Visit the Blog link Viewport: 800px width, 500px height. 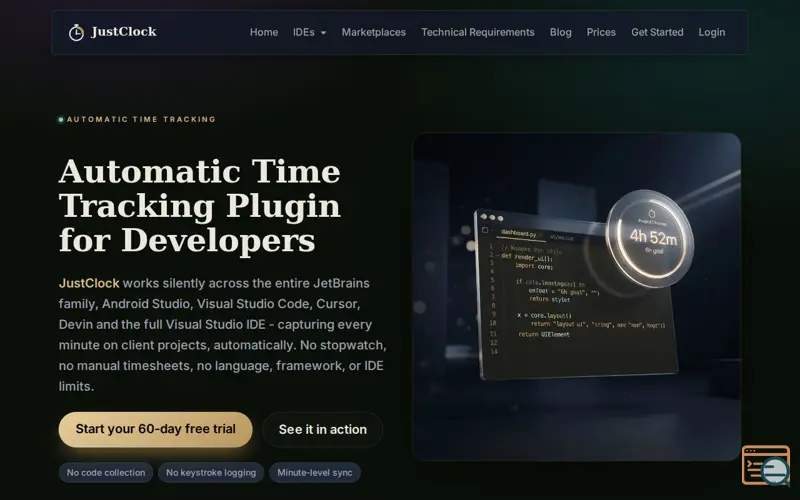pos(560,32)
